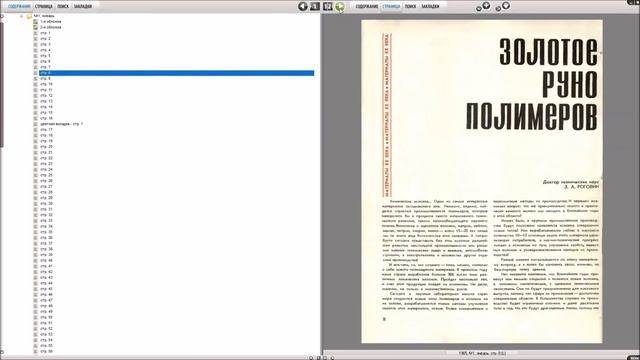640x360 pixels.
Task: Open the left panel Содержание tab
Action: pos(19,6)
